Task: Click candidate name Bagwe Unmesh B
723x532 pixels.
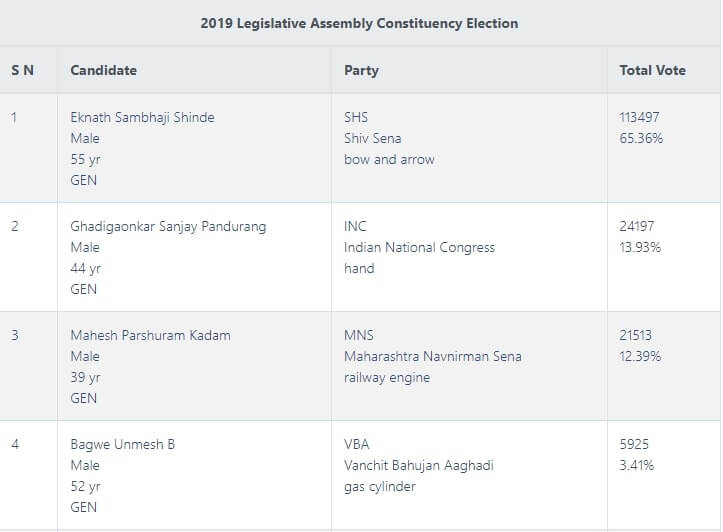Action: 122,444
